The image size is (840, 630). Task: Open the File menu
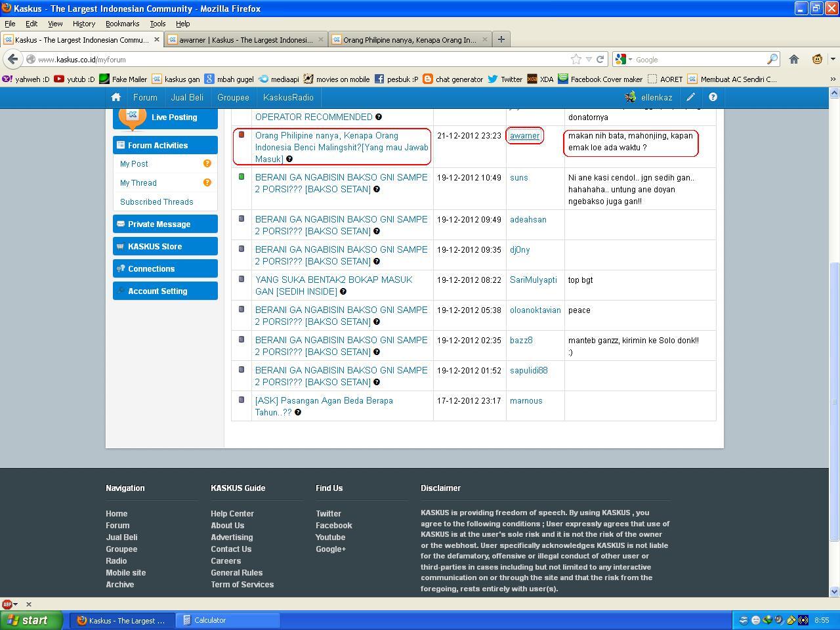pos(10,24)
